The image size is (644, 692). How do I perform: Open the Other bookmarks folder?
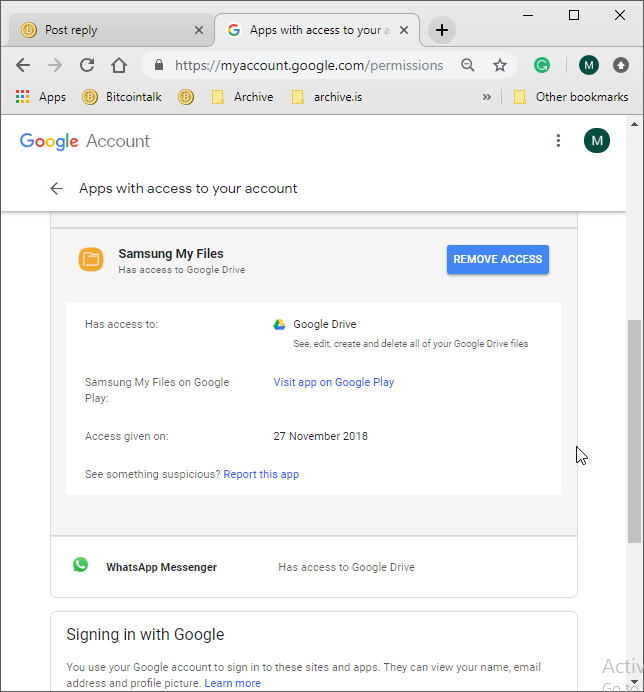coord(571,97)
